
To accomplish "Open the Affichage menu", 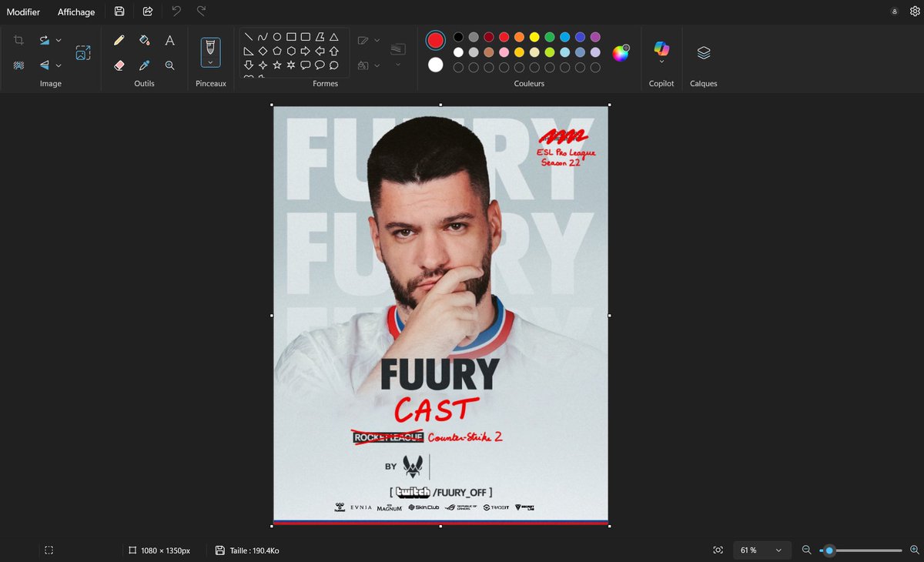I will coord(75,12).
